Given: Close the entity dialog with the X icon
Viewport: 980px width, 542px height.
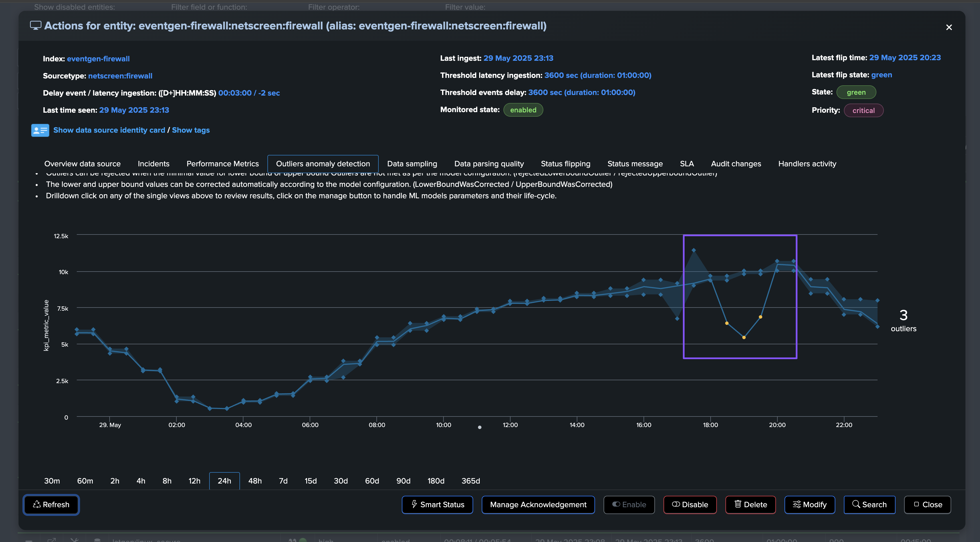Looking at the screenshot, I should pyautogui.click(x=949, y=27).
